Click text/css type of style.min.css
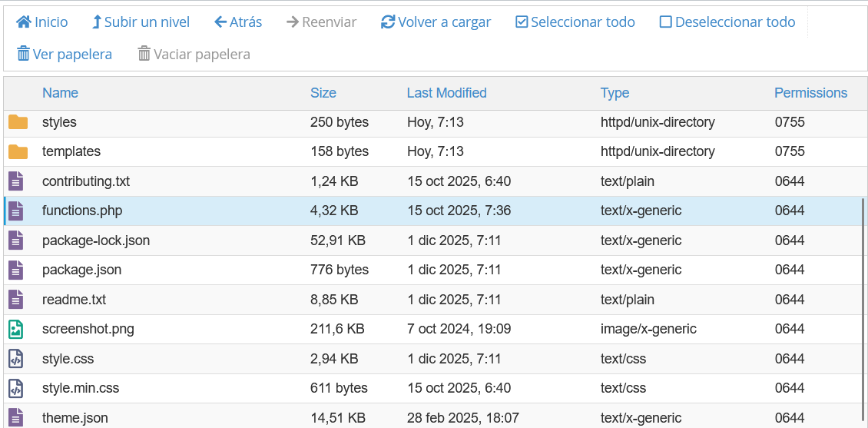The width and height of the screenshot is (868, 428). (623, 388)
